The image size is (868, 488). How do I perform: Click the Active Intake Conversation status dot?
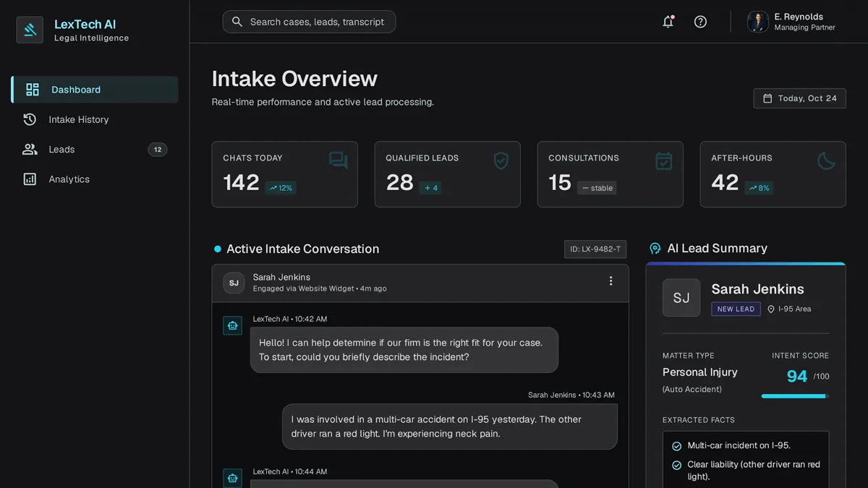[x=218, y=249]
